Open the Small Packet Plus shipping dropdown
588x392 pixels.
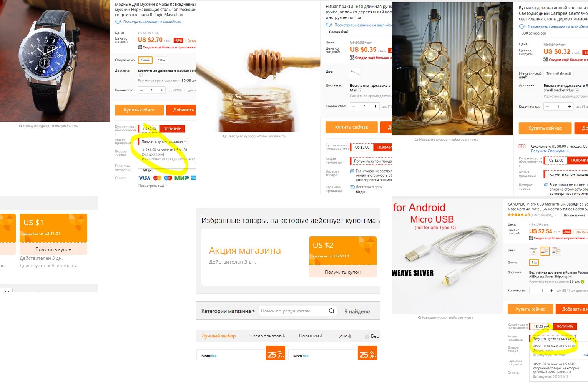(577, 90)
